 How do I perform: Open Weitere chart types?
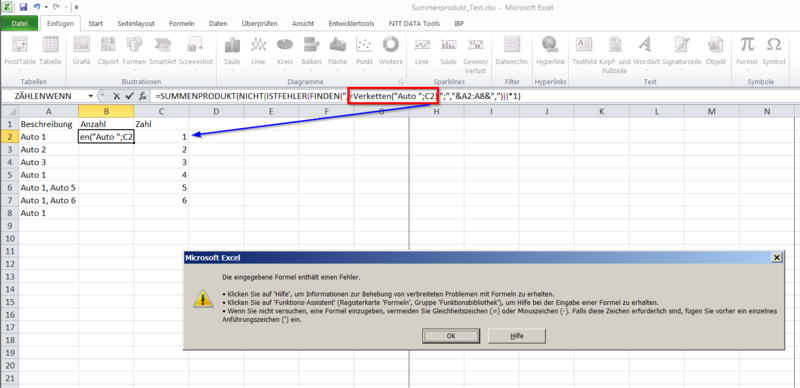[x=391, y=54]
